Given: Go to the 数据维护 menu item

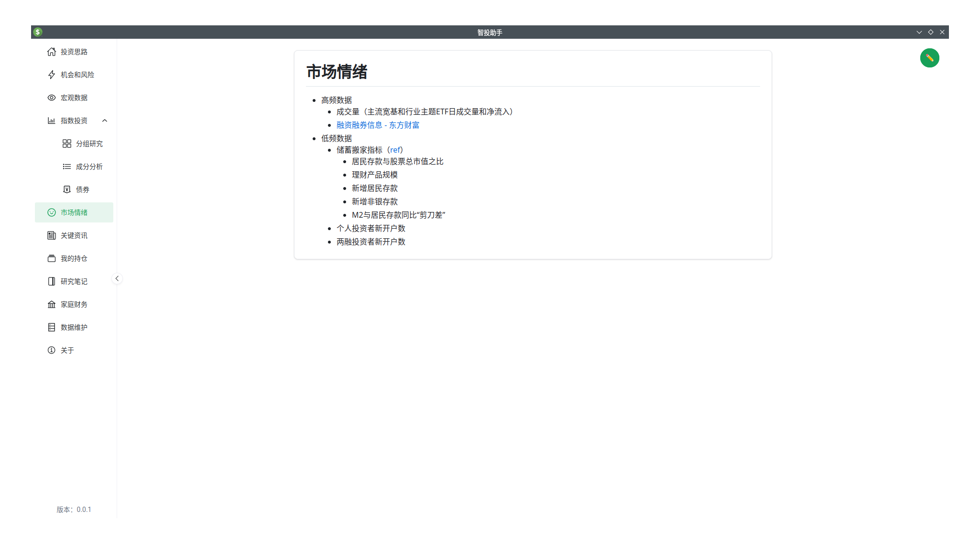Looking at the screenshot, I should click(74, 327).
